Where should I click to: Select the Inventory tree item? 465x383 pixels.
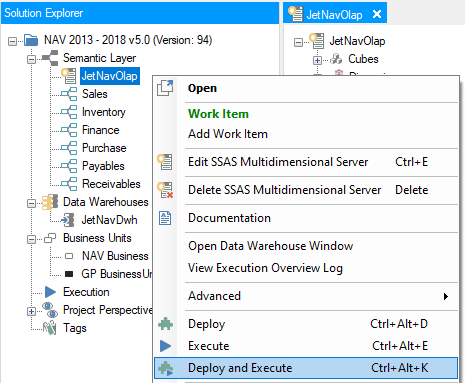coord(104,112)
